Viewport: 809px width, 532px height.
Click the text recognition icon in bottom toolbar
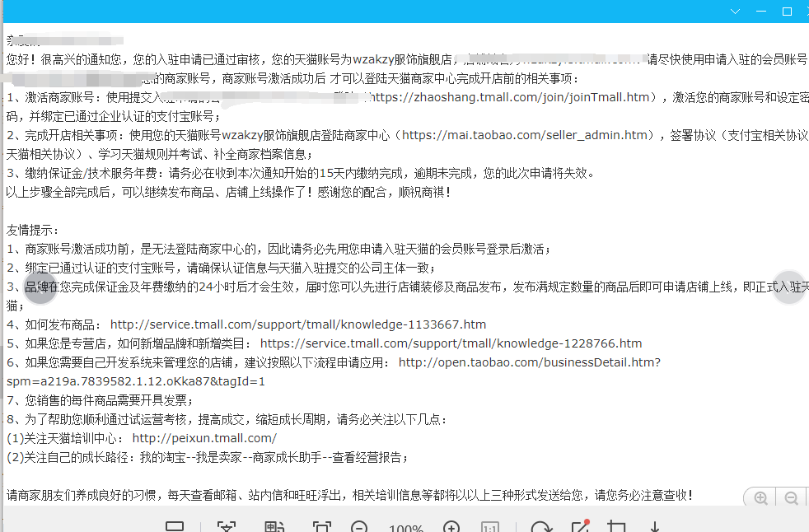point(227,527)
